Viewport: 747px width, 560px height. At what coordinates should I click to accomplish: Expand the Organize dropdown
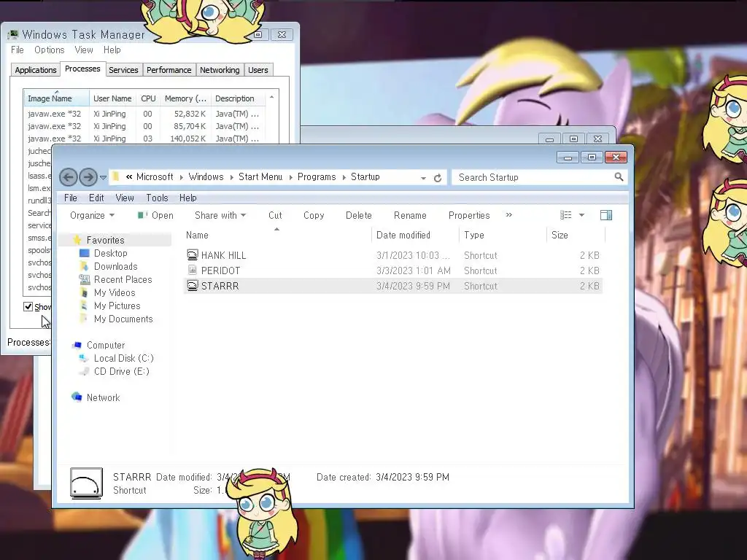(x=92, y=215)
